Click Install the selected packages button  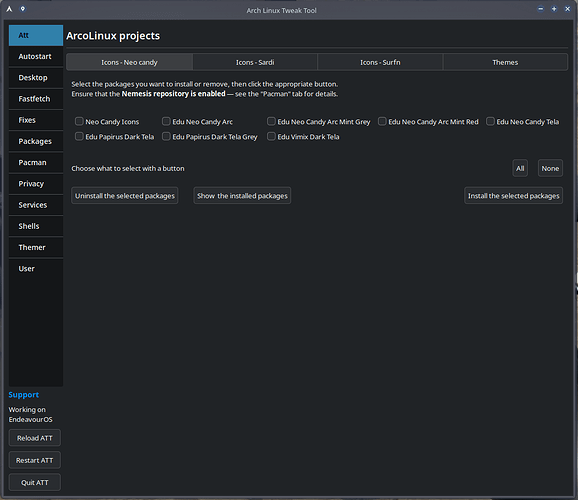point(513,196)
